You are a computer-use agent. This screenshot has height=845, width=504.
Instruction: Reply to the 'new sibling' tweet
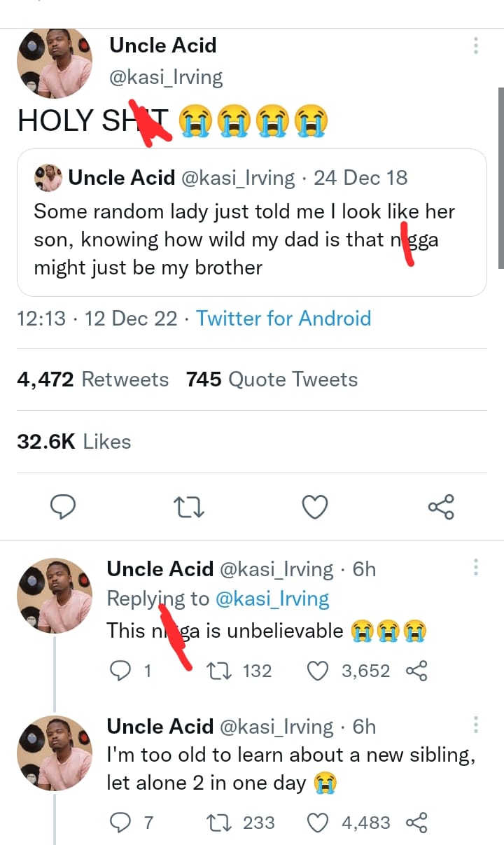coord(121,822)
